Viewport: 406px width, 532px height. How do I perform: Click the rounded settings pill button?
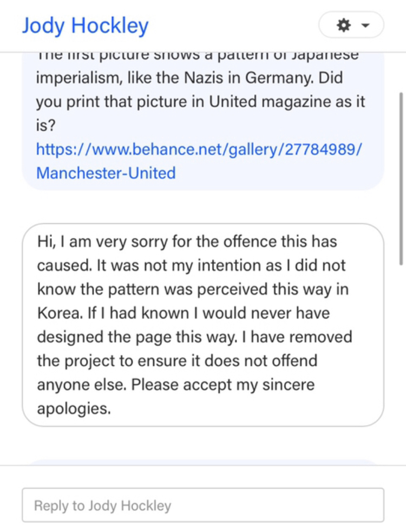351,25
